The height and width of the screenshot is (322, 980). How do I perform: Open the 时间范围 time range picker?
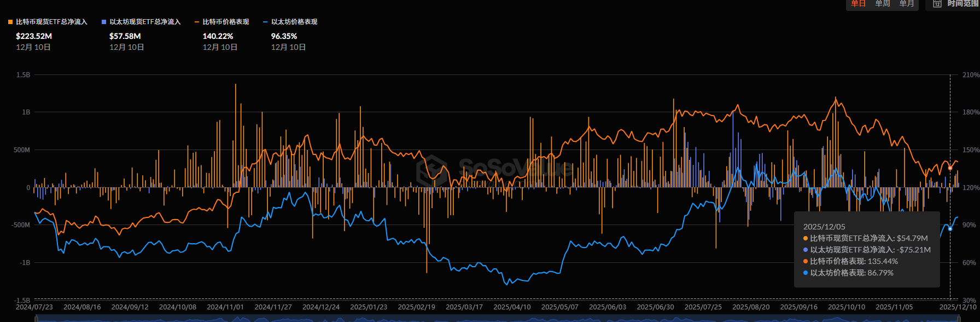[x=962, y=4]
